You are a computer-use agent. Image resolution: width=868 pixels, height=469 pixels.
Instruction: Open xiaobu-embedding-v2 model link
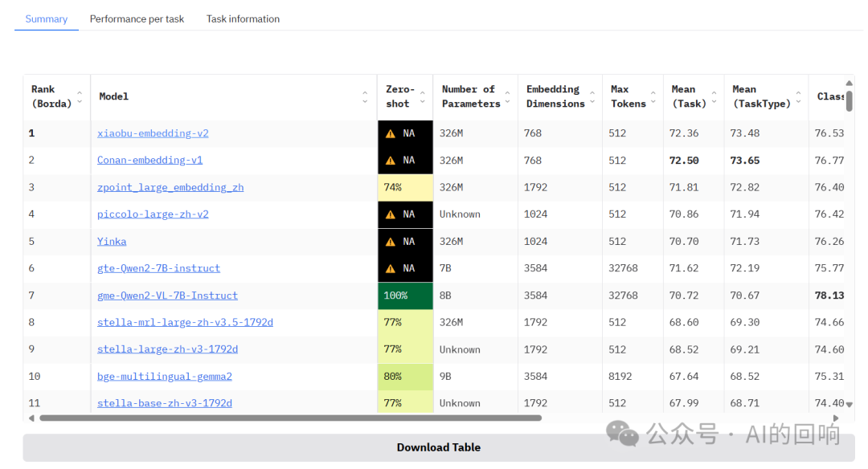(x=153, y=133)
